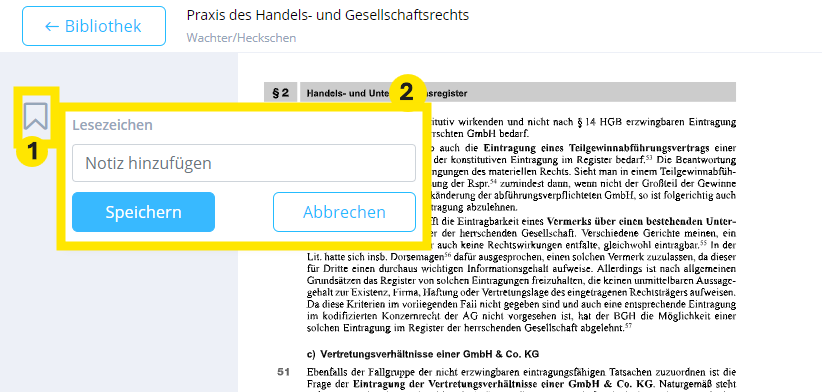This screenshot has height=392, width=822.
Task: Open footnote 57 after 'Gesellschaft abgelehnt'
Action: coord(628,326)
